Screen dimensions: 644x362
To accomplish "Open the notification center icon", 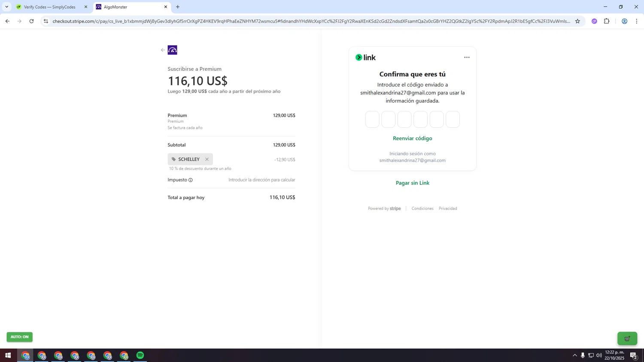I will pos(633,356).
